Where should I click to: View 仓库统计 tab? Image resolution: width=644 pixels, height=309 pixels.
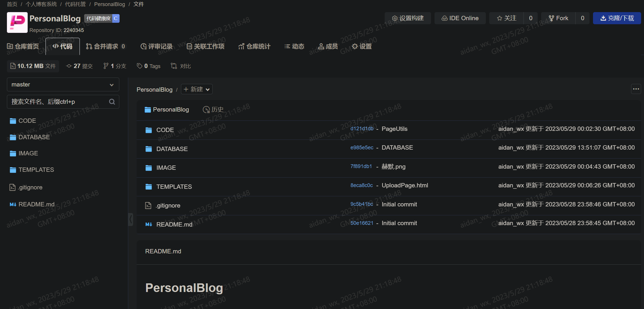point(254,46)
